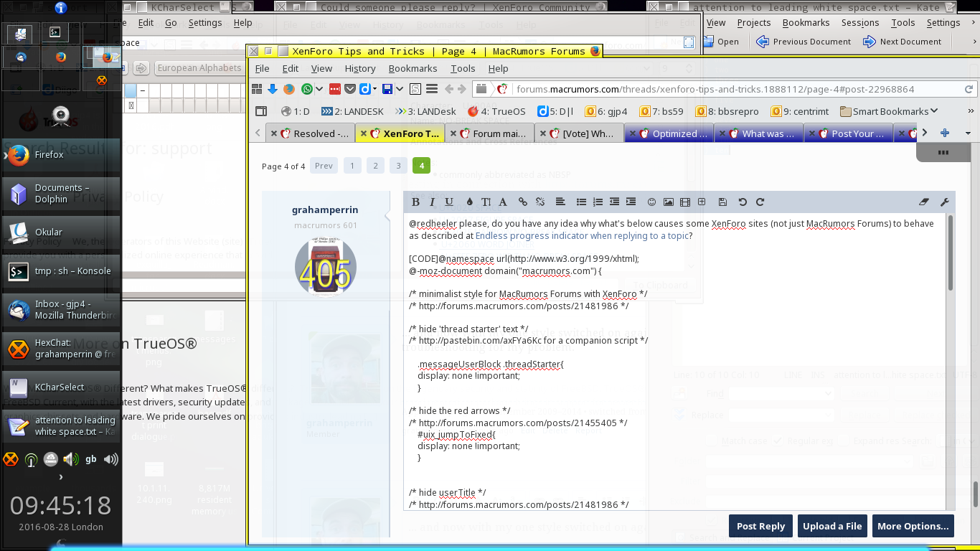
Task: Toggle underline in the reply editor
Action: (449, 202)
